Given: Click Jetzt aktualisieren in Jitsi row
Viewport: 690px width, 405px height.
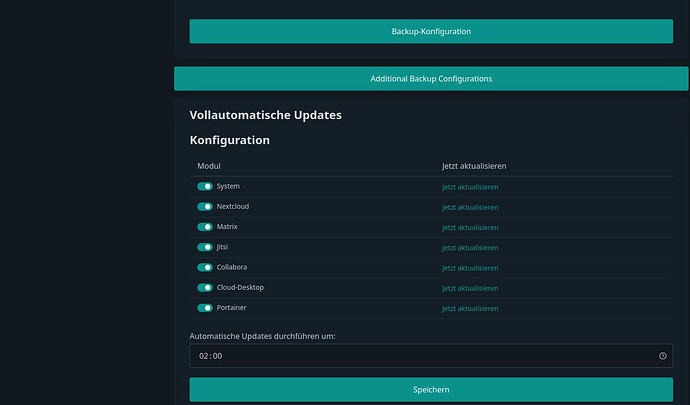Looking at the screenshot, I should tap(470, 248).
